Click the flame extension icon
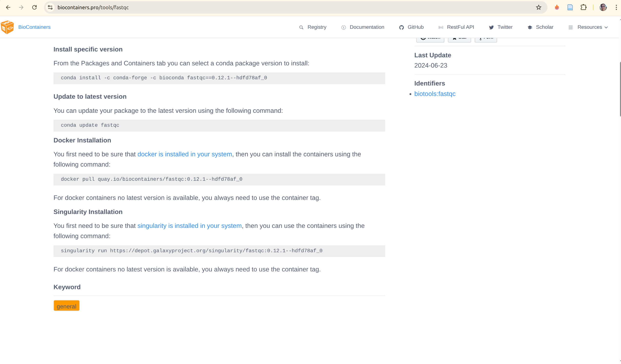This screenshot has width=621, height=364. pyautogui.click(x=557, y=7)
